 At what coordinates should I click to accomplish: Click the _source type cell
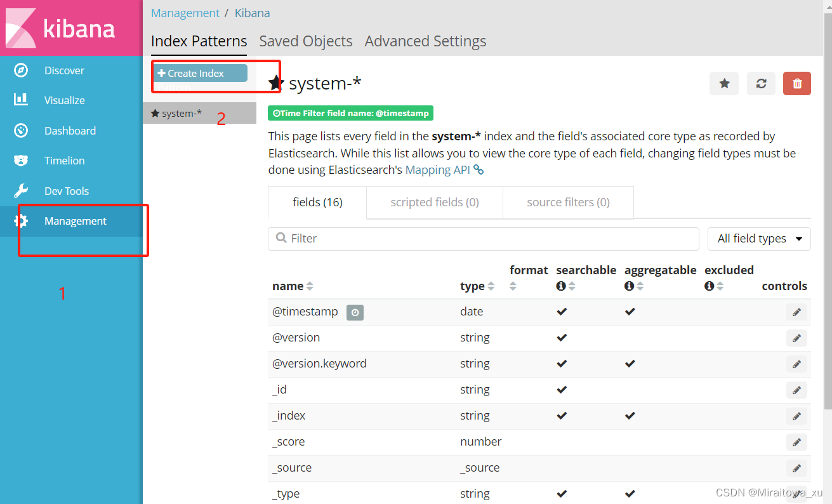click(x=480, y=468)
